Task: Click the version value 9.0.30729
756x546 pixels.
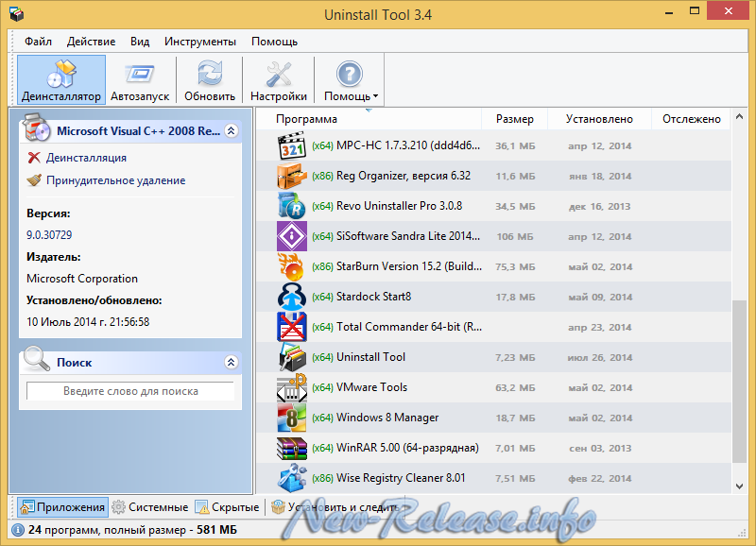Action: tap(49, 234)
